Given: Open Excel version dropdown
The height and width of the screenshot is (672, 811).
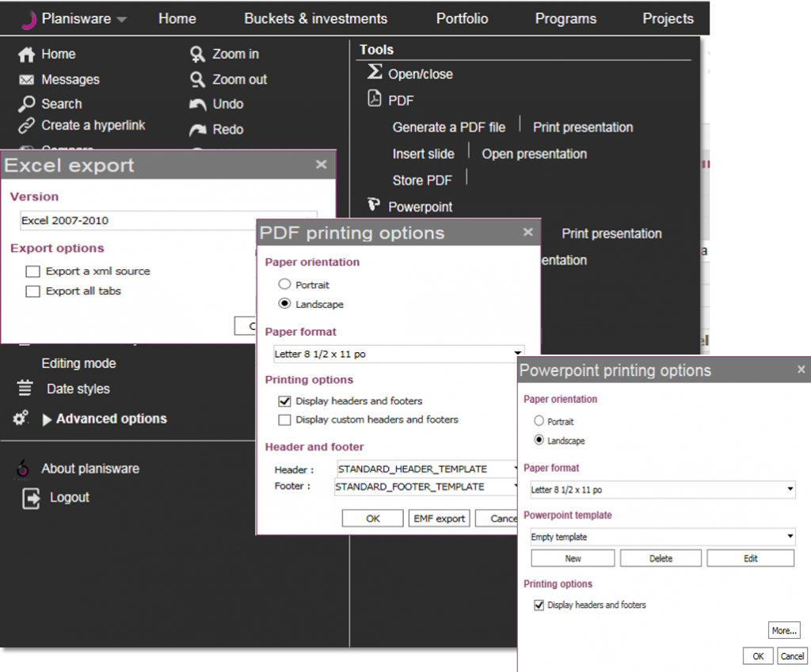Looking at the screenshot, I should click(169, 221).
